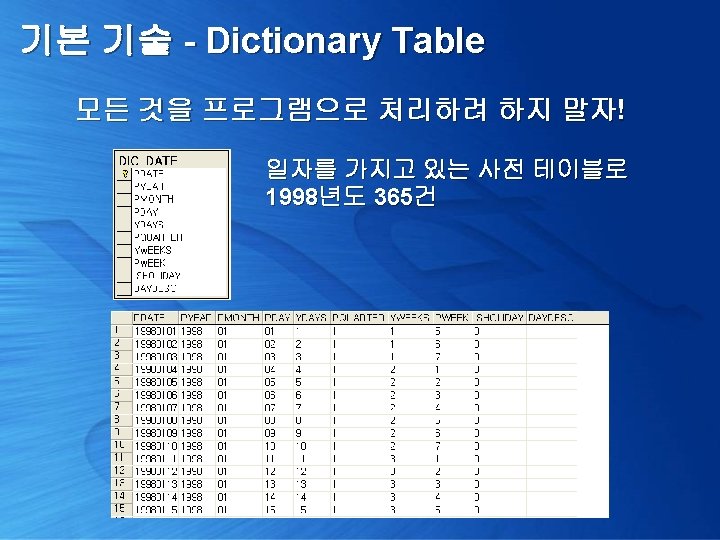Click the PQUARTER column header in grid

click(359, 318)
